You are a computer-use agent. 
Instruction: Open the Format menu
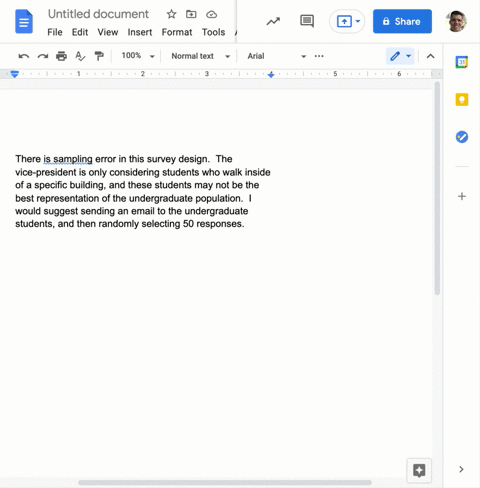pos(177,32)
